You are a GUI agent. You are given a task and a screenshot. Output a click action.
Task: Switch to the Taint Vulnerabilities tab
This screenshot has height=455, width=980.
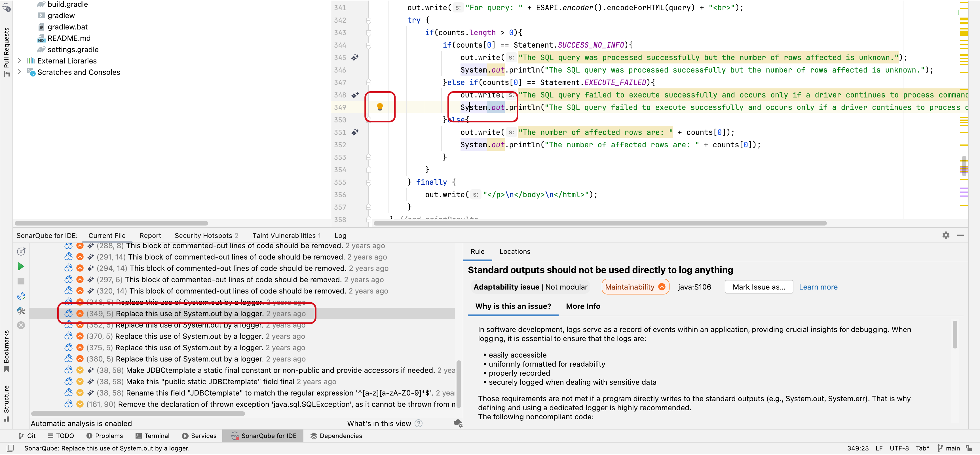pyautogui.click(x=286, y=236)
